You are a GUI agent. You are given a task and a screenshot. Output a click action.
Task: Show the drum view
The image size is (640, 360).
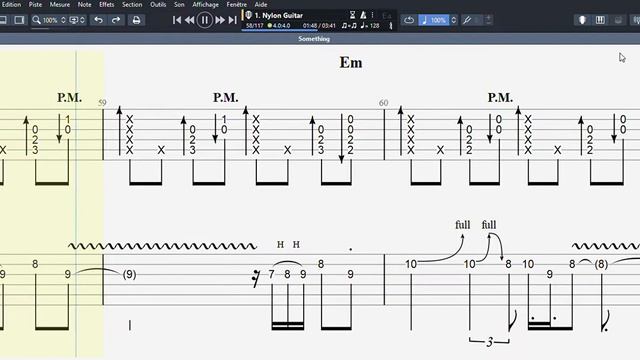click(618, 20)
